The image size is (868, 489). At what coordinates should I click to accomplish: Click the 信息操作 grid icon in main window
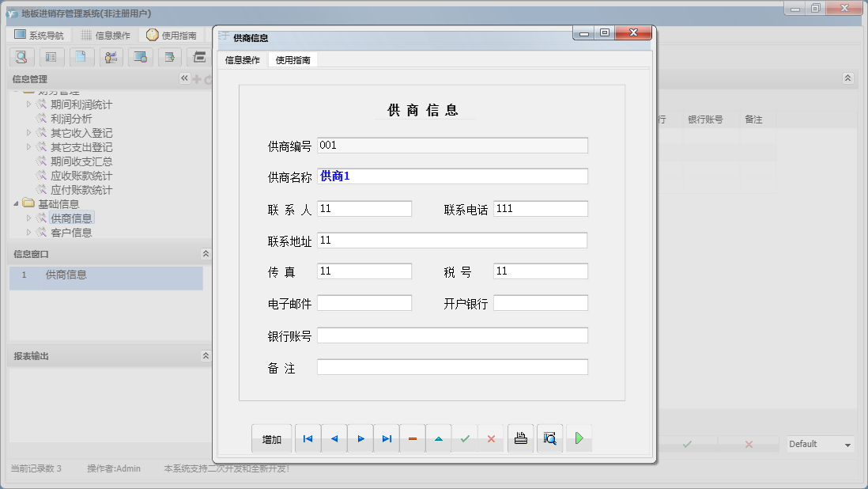click(86, 35)
